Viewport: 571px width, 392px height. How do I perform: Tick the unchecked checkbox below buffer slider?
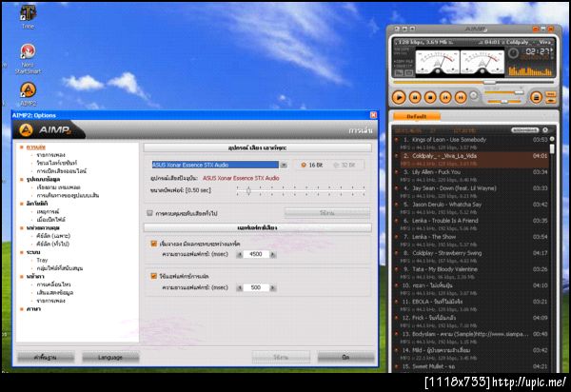[149, 213]
